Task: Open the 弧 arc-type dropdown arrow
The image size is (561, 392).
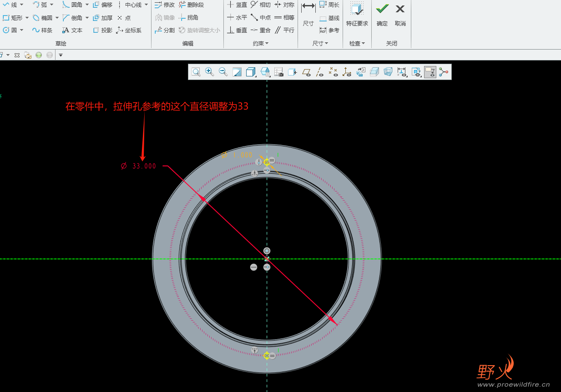Action: (51, 5)
